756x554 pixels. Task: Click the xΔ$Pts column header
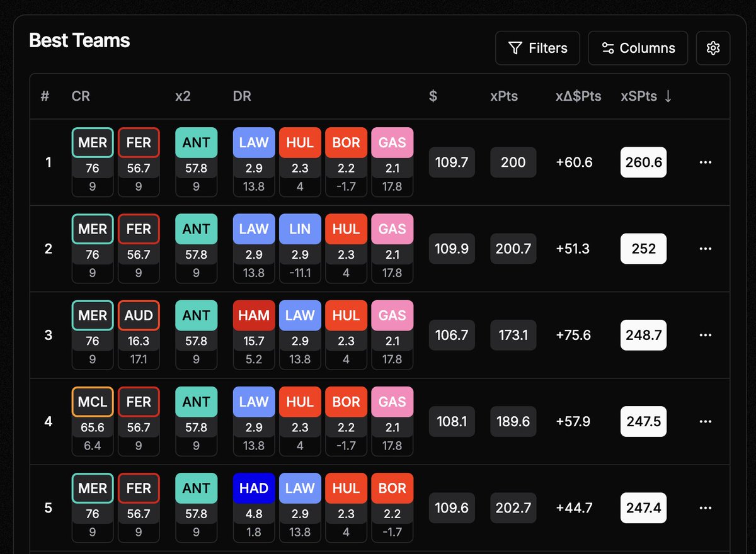click(x=578, y=96)
